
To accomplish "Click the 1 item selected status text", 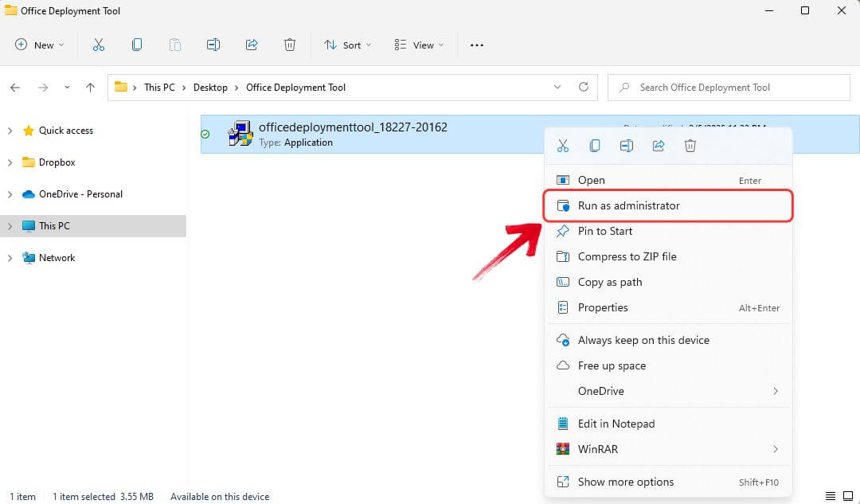I will (x=84, y=496).
